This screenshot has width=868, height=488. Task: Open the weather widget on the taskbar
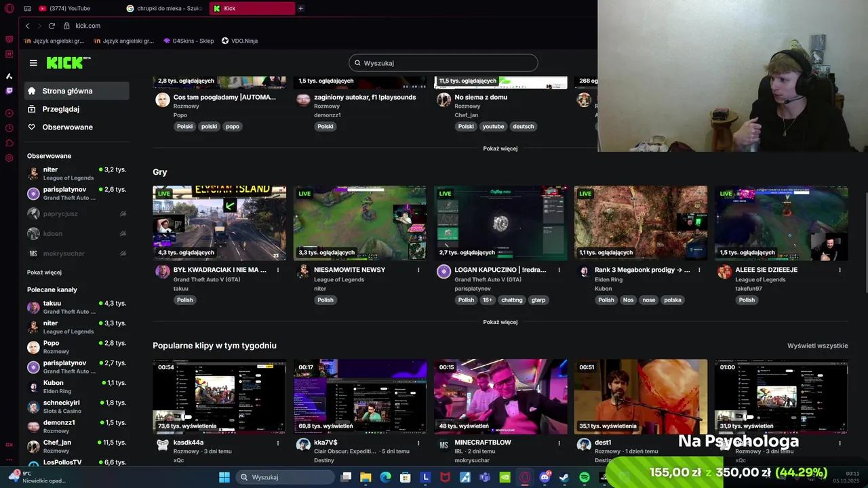37,477
